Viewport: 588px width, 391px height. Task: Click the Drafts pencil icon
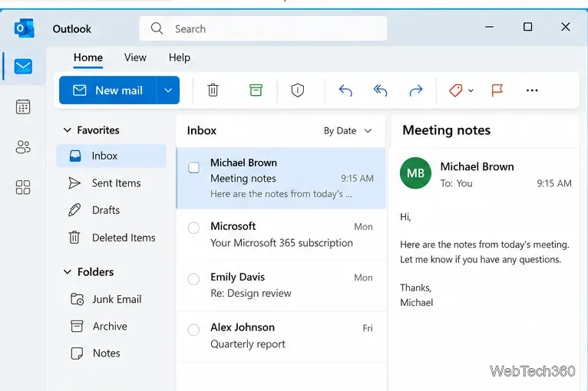(x=74, y=210)
